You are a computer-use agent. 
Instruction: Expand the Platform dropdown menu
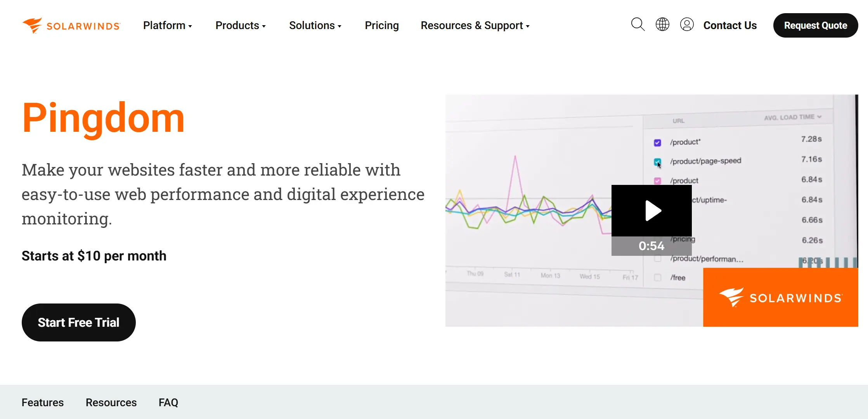[x=168, y=26]
